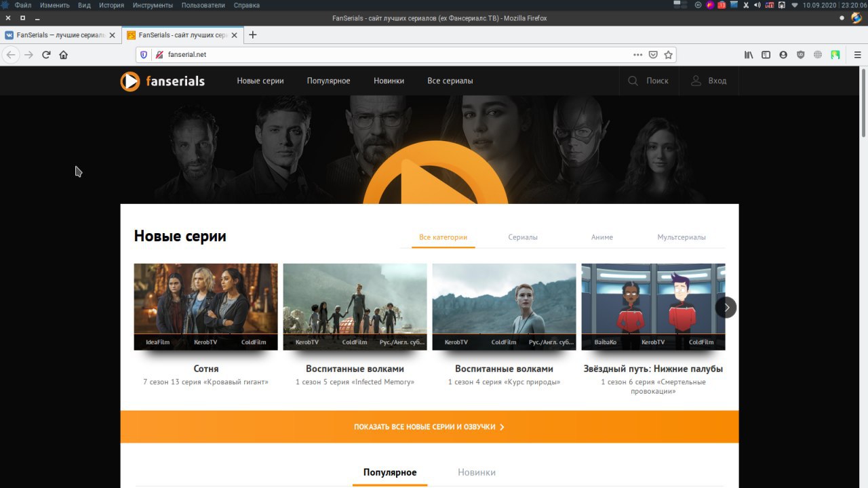Close the VK FanSerials tab
868x488 pixels.
[112, 35]
